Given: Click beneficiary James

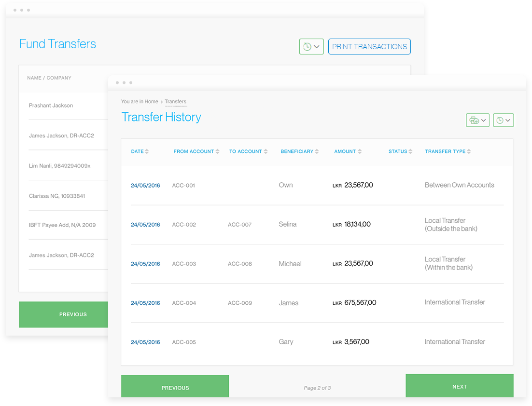Looking at the screenshot, I should coord(288,303).
